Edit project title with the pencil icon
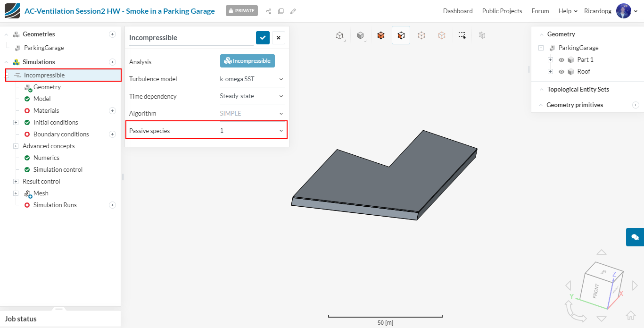 293,11
